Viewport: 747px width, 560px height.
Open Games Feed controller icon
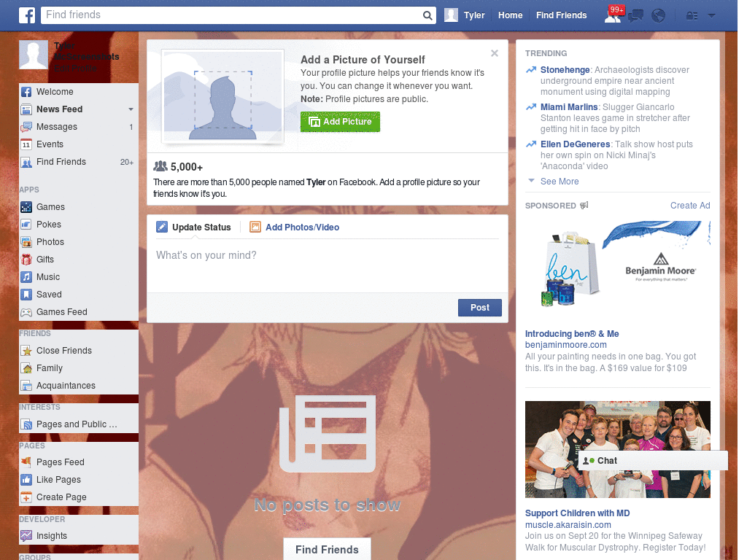[26, 312]
